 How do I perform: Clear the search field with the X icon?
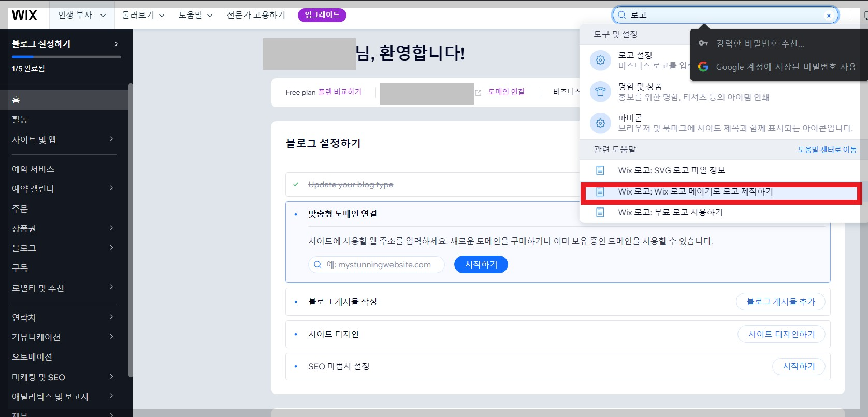coord(829,16)
